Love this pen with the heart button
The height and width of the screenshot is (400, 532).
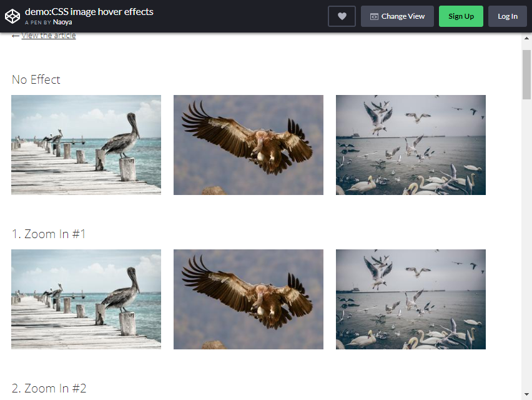[342, 16]
